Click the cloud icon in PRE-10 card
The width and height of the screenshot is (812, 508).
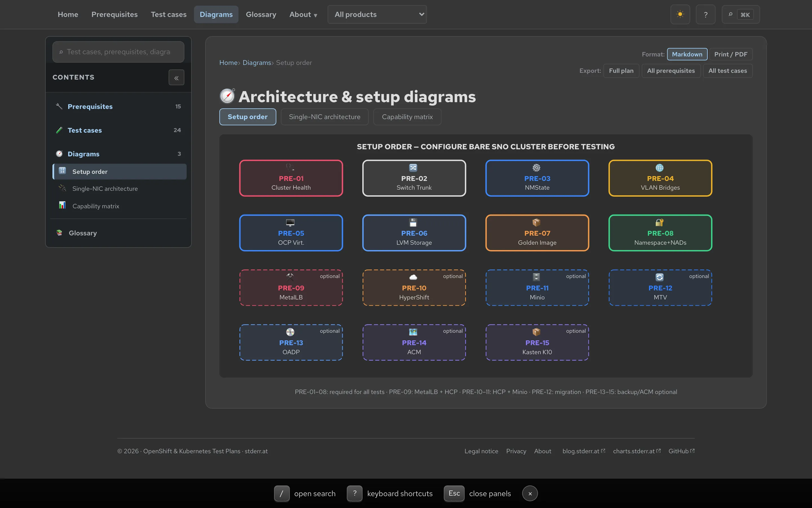[x=413, y=277]
